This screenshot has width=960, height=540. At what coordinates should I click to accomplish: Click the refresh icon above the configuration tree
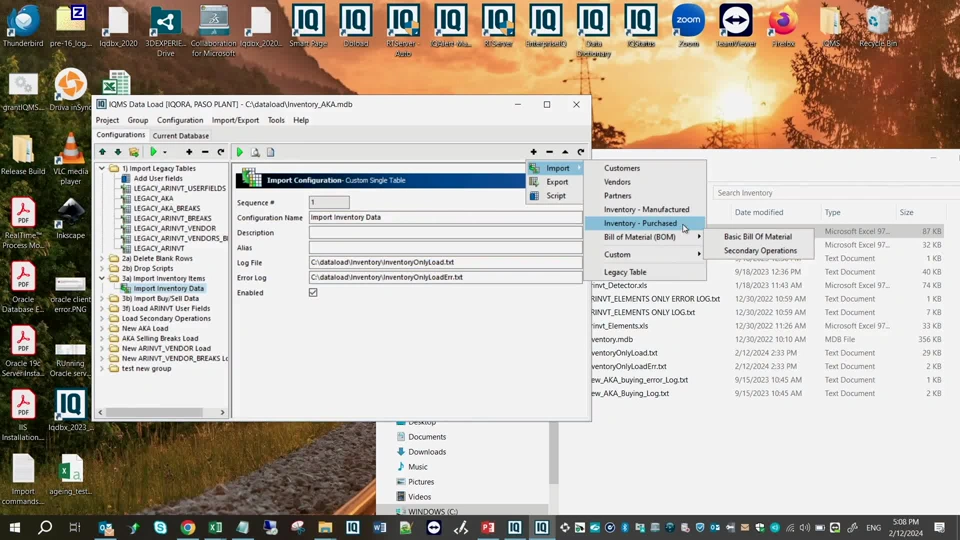click(x=221, y=152)
